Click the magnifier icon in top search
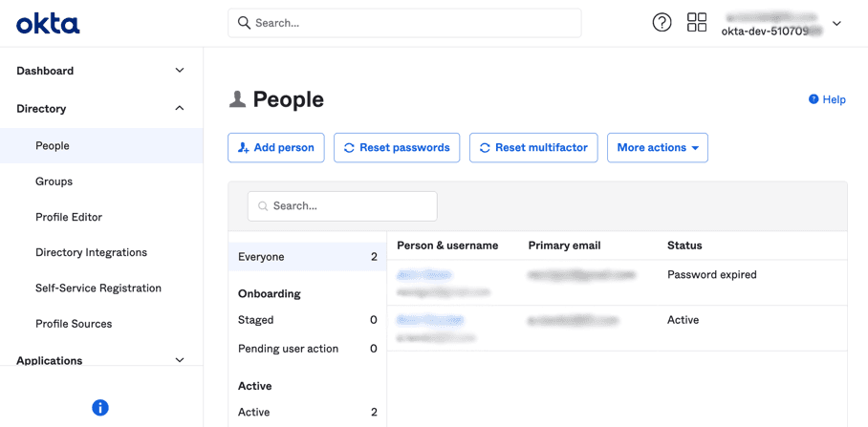This screenshot has width=868, height=427. click(245, 23)
